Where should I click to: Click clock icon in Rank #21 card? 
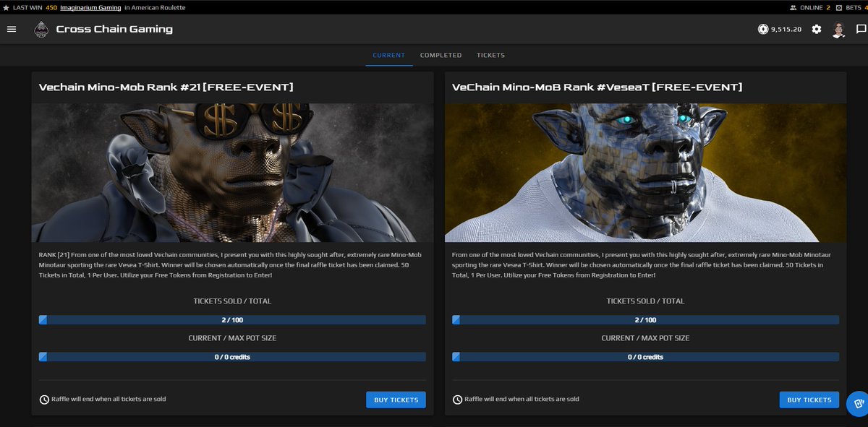coord(44,400)
